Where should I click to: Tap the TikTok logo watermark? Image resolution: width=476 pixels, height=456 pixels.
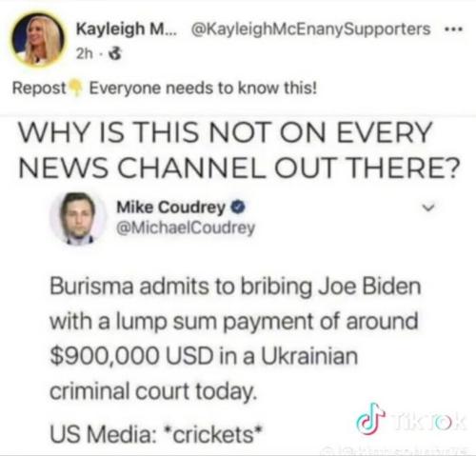coord(370,419)
